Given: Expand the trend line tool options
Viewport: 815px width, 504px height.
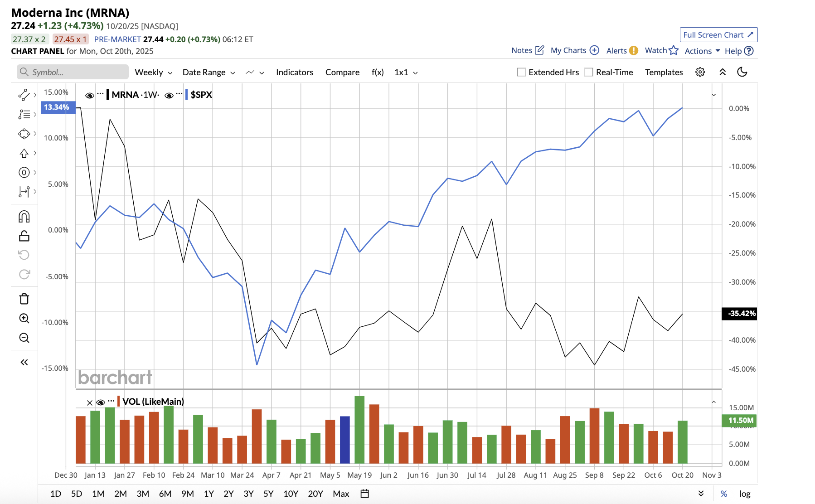Looking at the screenshot, I should coord(35,95).
